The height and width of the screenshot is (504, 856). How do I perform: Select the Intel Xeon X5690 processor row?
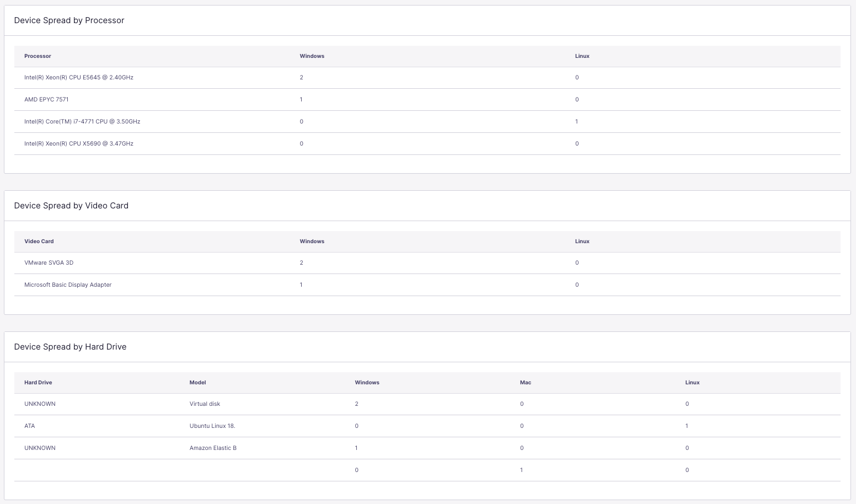[x=78, y=143]
